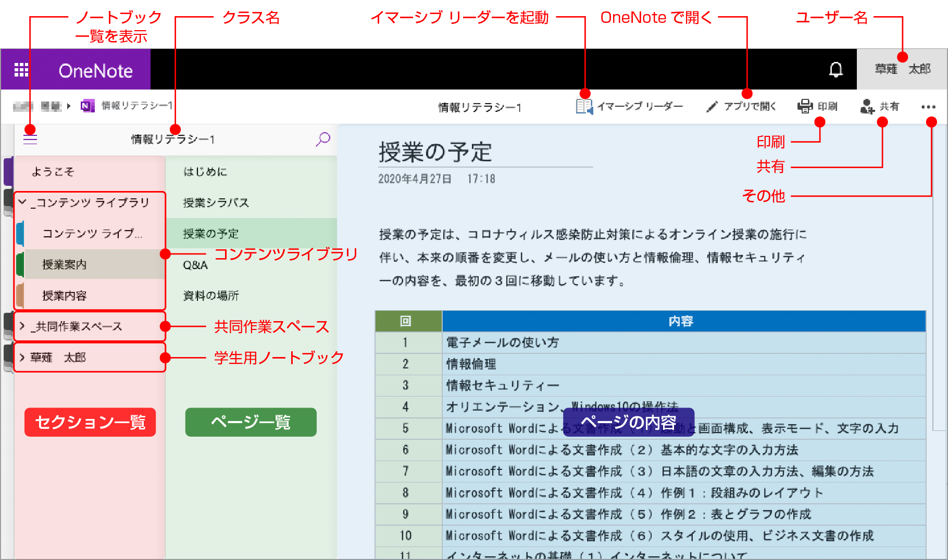Open the more options ellipsis

928,107
